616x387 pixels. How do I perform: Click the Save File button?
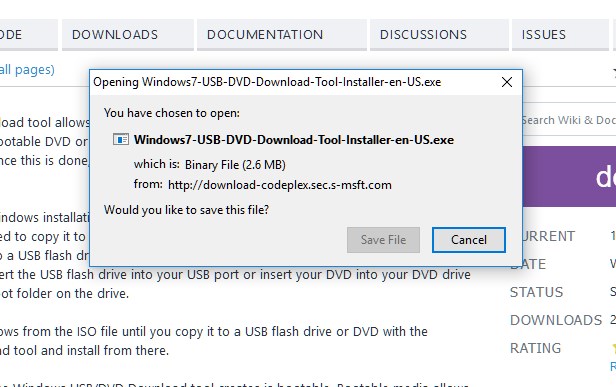(383, 240)
